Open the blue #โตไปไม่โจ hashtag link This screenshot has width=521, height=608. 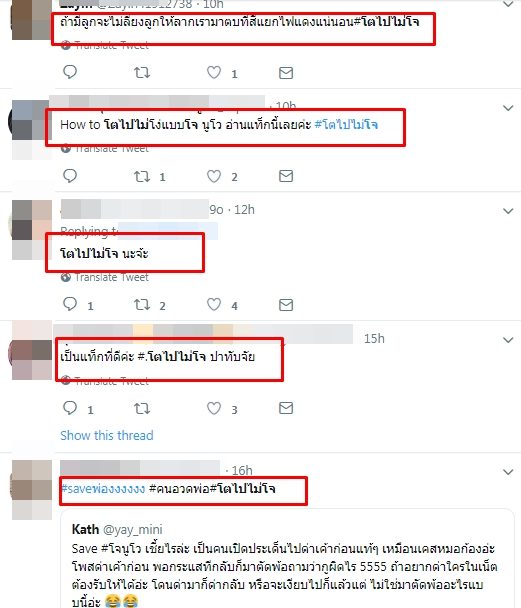click(346, 124)
